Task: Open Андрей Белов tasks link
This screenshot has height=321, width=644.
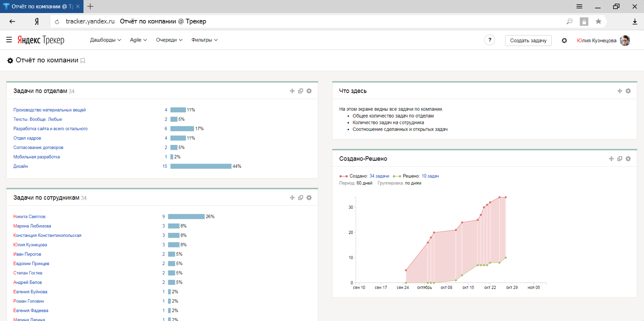Action: 27,282
